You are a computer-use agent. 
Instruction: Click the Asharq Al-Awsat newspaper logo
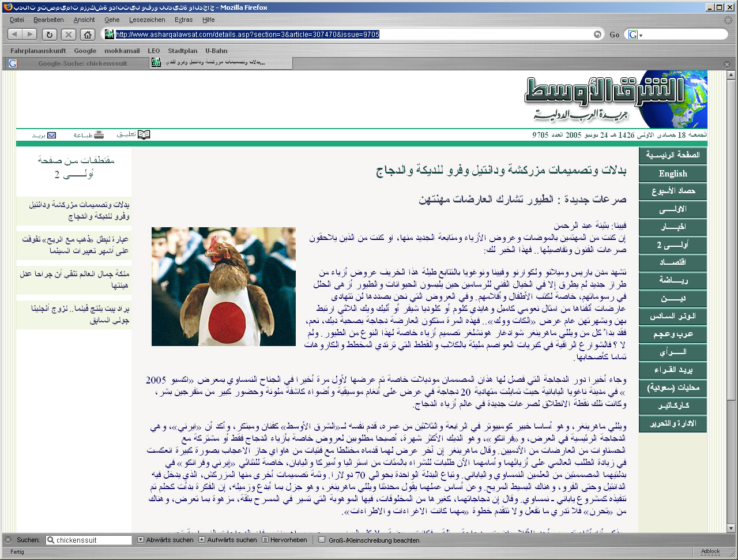(615, 99)
